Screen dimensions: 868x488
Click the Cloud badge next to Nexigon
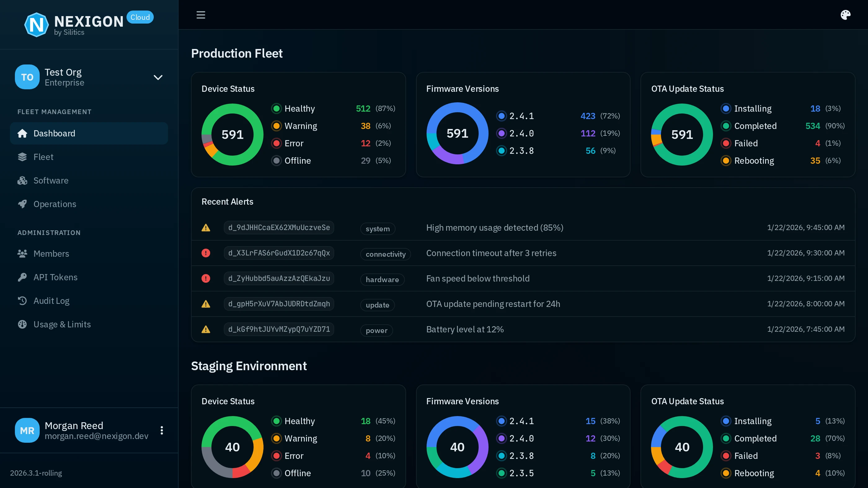pos(140,17)
